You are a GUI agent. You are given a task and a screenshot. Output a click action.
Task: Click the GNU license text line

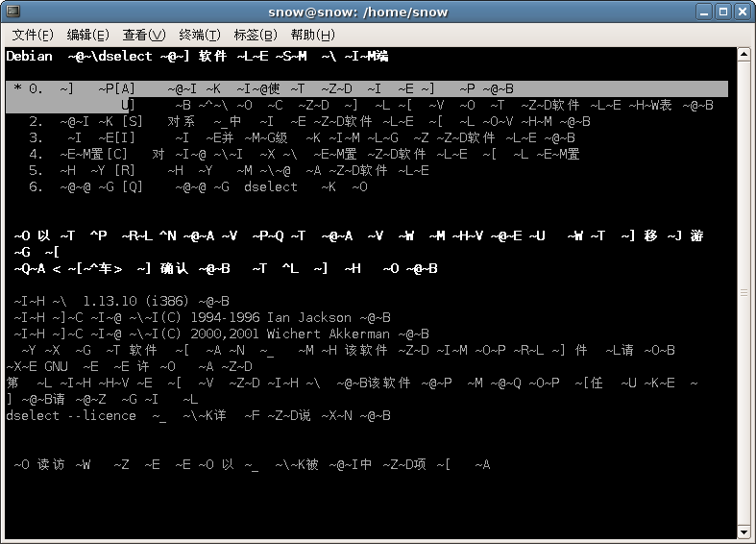pos(129,366)
